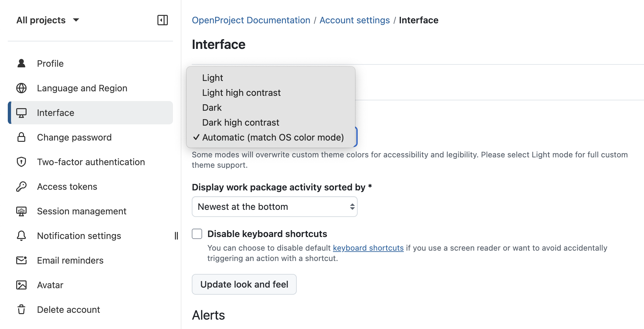644x329 pixels.
Task: Click the Interface monitor icon
Action: 21,113
